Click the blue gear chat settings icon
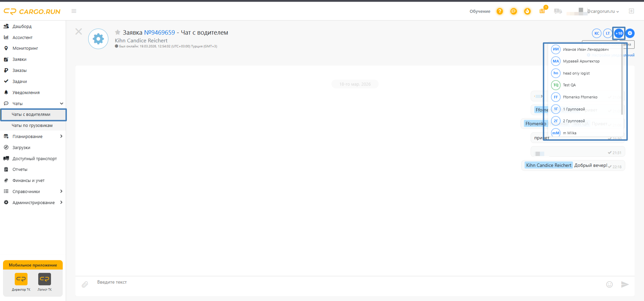Image resolution: width=644 pixels, height=301 pixels. click(630, 33)
